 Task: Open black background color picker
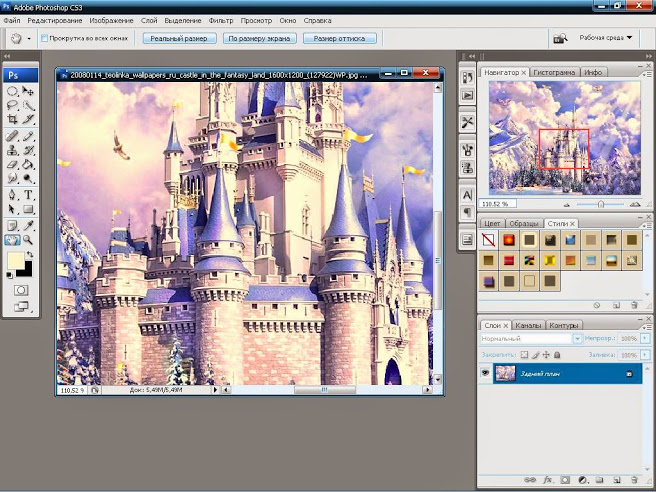[27, 270]
